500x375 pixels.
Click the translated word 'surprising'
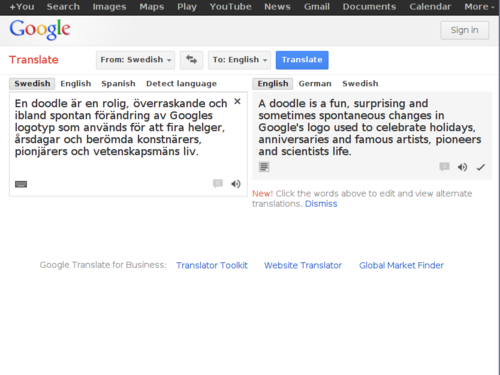[379, 104]
